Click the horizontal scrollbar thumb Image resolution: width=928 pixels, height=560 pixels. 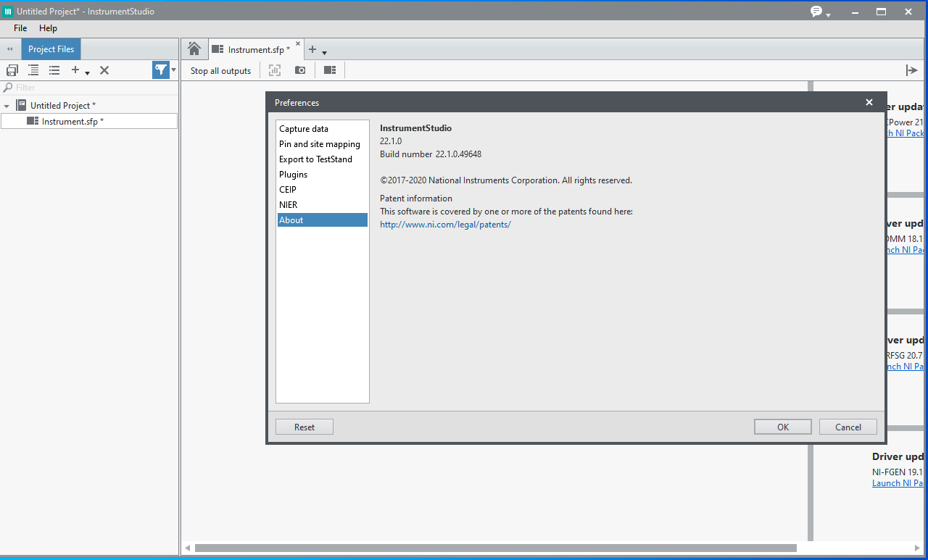tap(495, 548)
